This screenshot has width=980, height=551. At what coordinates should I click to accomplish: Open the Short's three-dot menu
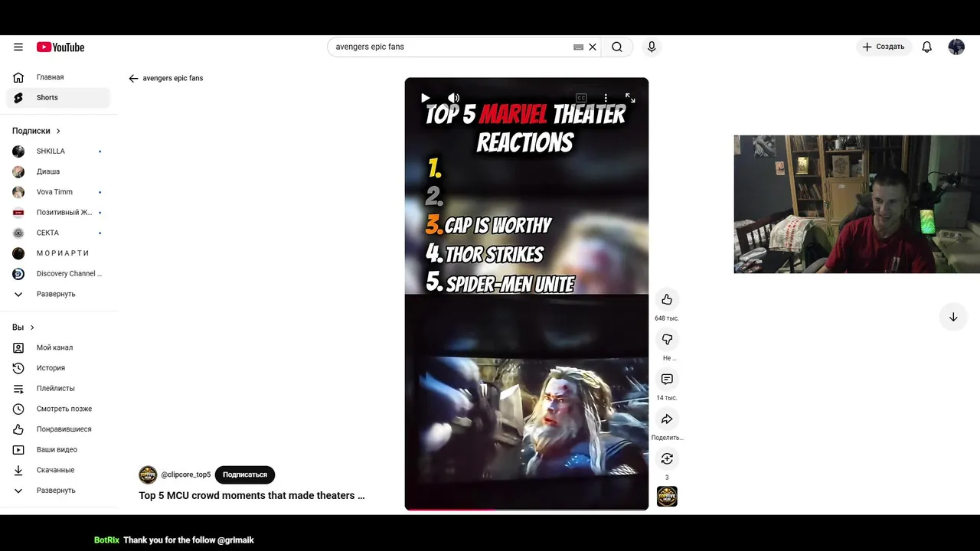click(606, 98)
